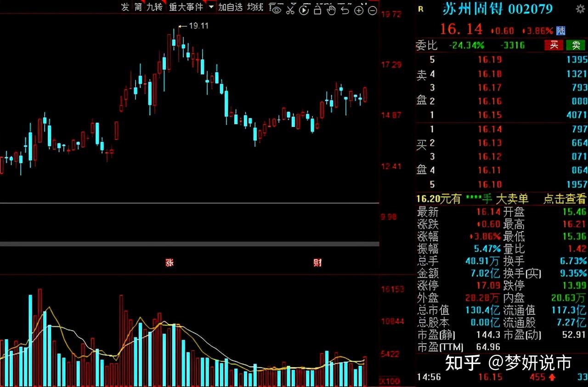Image resolution: width=588 pixels, height=387 pixels.
Task: Click sell level 1 volume 4071
Action: (x=576, y=115)
